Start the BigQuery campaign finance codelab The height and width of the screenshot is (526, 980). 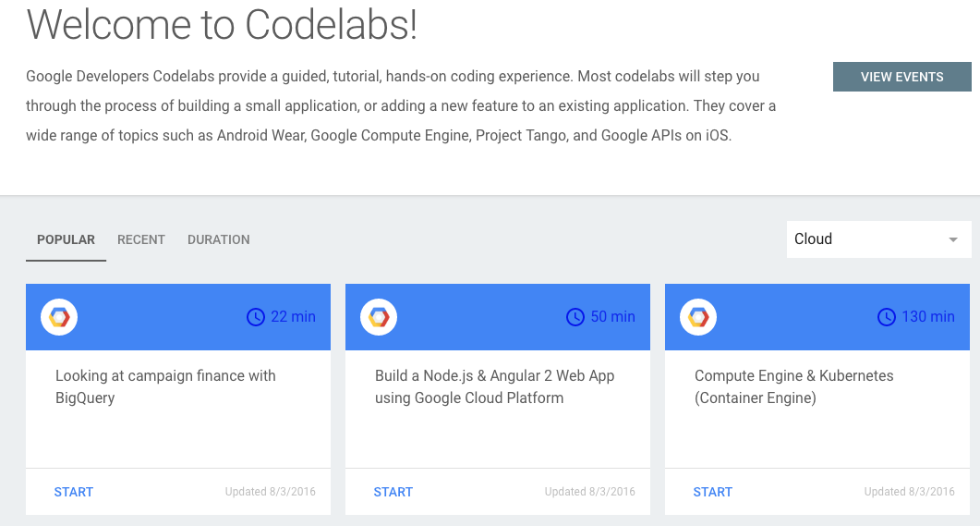[x=74, y=492]
